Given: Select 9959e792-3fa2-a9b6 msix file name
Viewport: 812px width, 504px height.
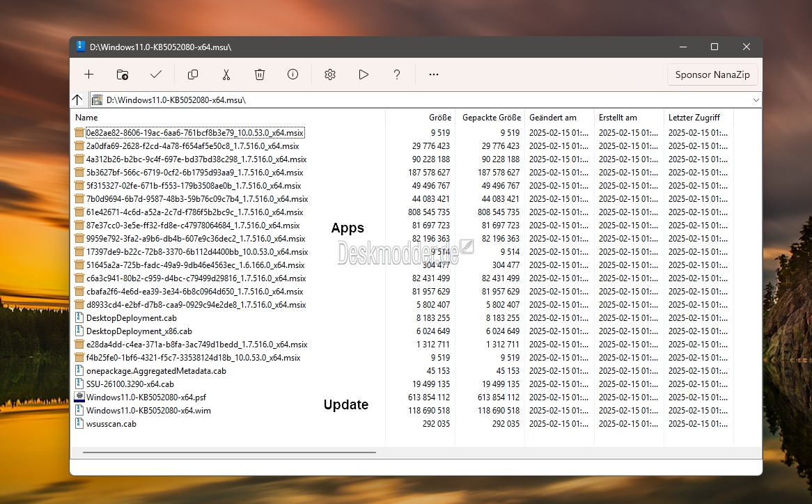Looking at the screenshot, I should 196,239.
